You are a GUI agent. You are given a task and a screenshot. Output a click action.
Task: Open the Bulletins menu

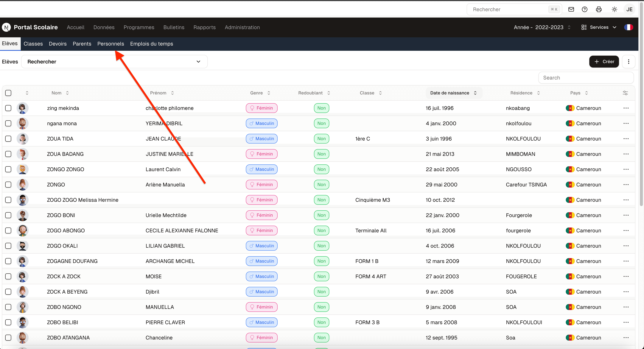[174, 27]
